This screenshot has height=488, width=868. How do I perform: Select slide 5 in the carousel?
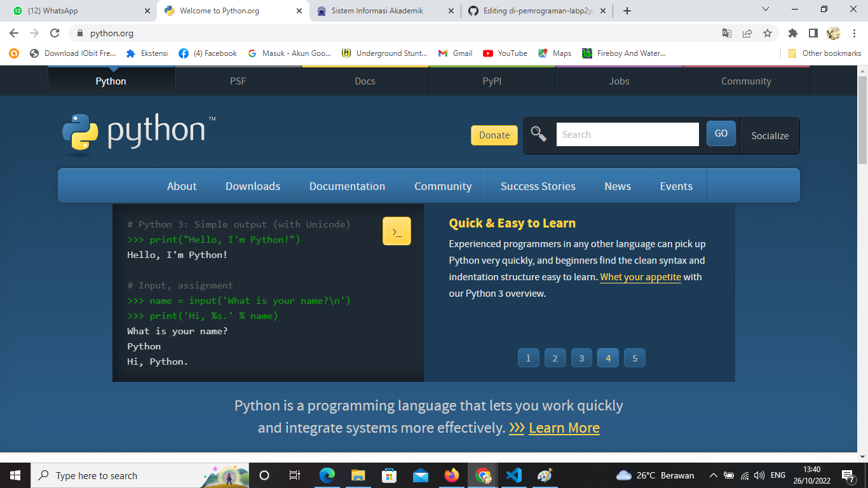pos(635,358)
